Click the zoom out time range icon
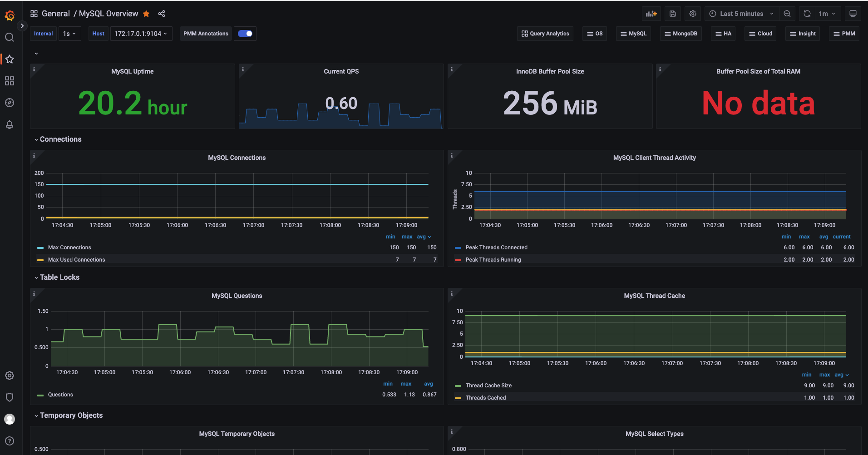Image resolution: width=868 pixels, height=455 pixels. 787,14
